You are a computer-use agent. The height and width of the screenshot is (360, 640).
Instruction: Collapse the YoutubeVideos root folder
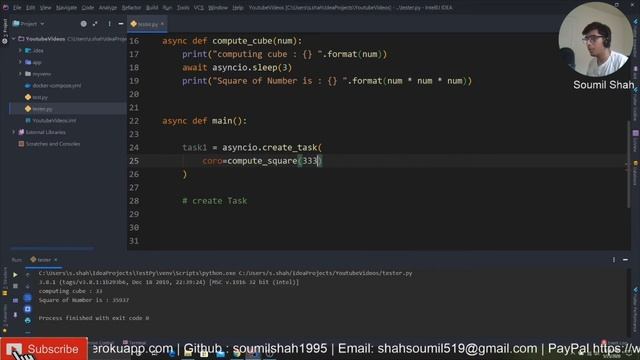tap(13, 39)
